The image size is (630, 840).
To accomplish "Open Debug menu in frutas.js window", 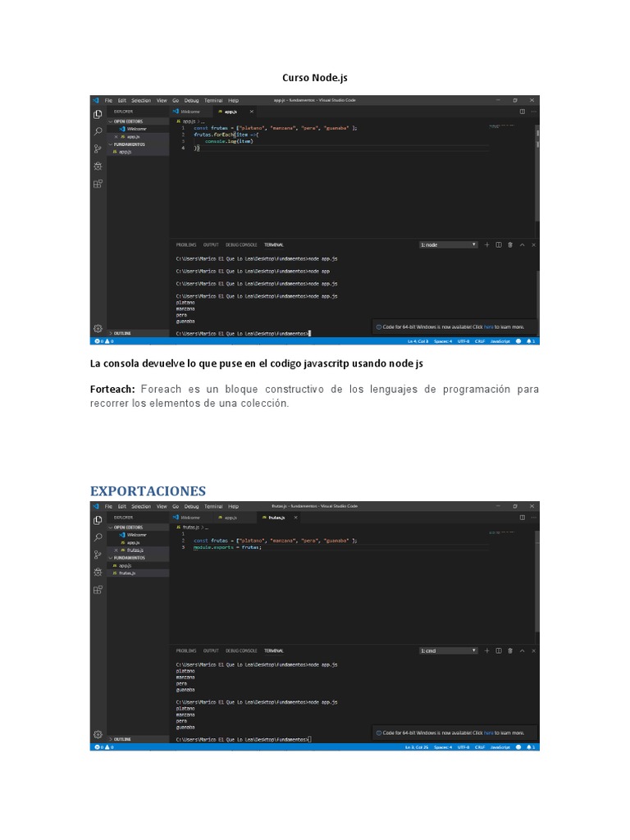I will tap(191, 507).
